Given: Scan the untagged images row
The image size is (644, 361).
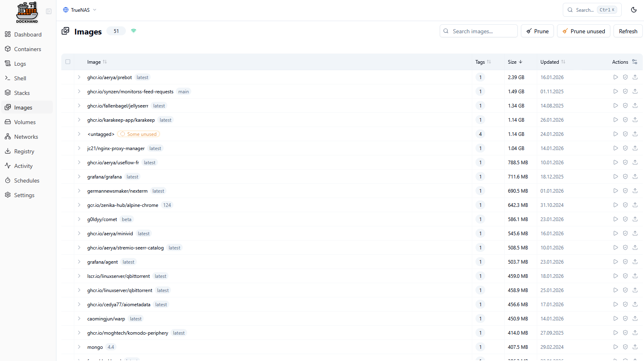Looking at the screenshot, I should click(625, 134).
